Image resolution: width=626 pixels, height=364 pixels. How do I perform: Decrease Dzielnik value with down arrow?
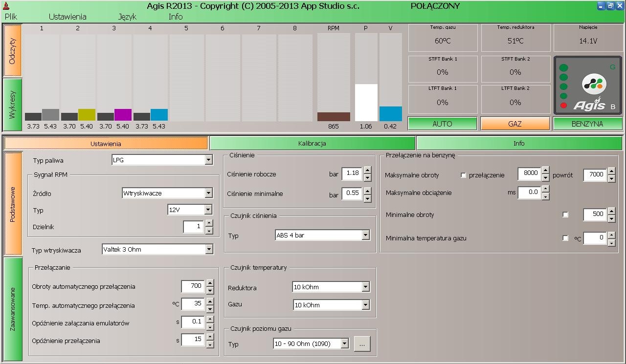pyautogui.click(x=209, y=230)
